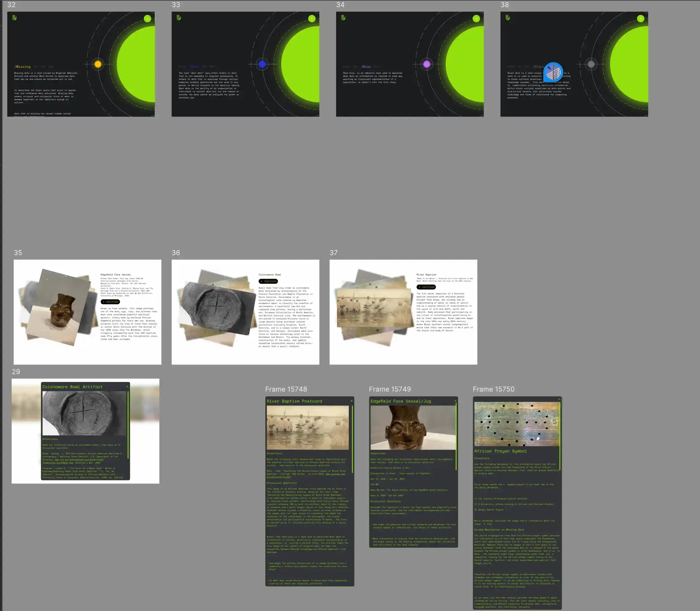The height and width of the screenshot is (611, 700).
Task: Close the River Baptism Postcard panel
Action: (x=352, y=401)
